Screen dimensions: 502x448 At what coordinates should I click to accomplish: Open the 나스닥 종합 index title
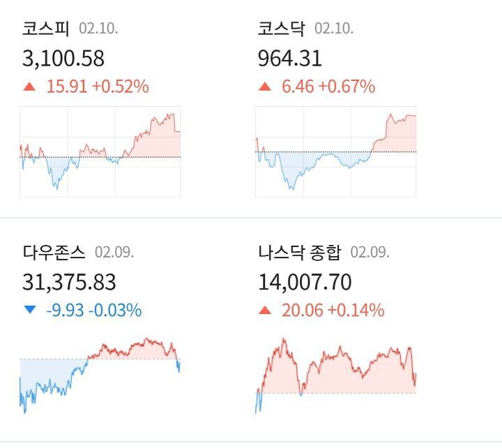[300, 252]
